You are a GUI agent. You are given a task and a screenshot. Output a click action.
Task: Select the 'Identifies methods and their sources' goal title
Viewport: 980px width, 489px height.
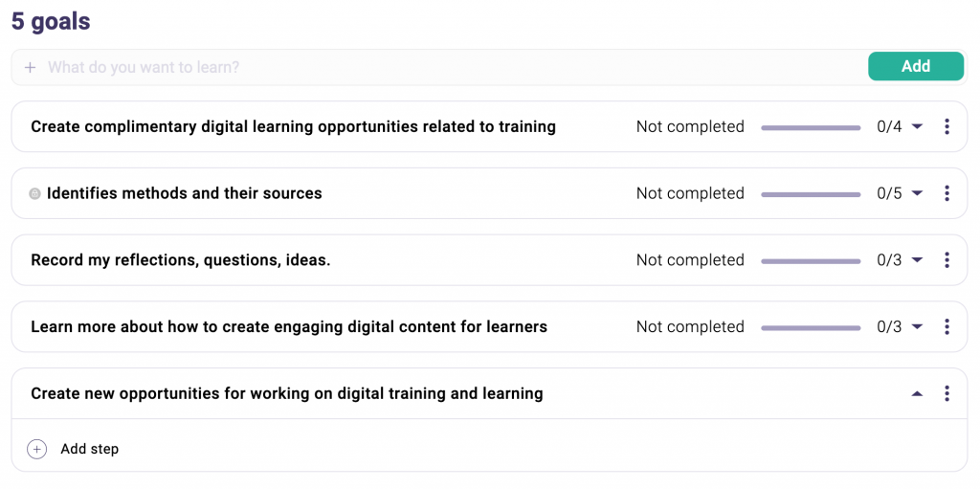coord(184,193)
